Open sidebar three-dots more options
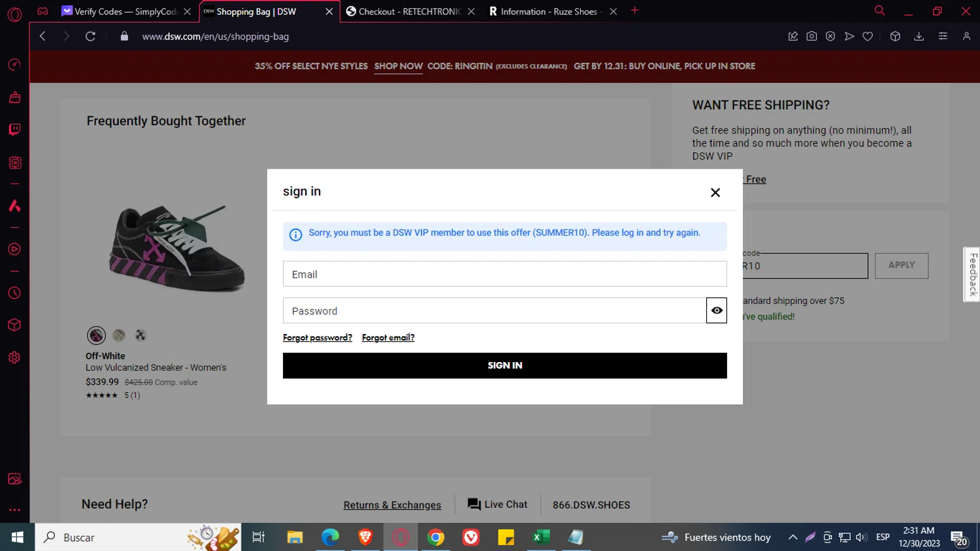980x551 pixels. (x=14, y=510)
